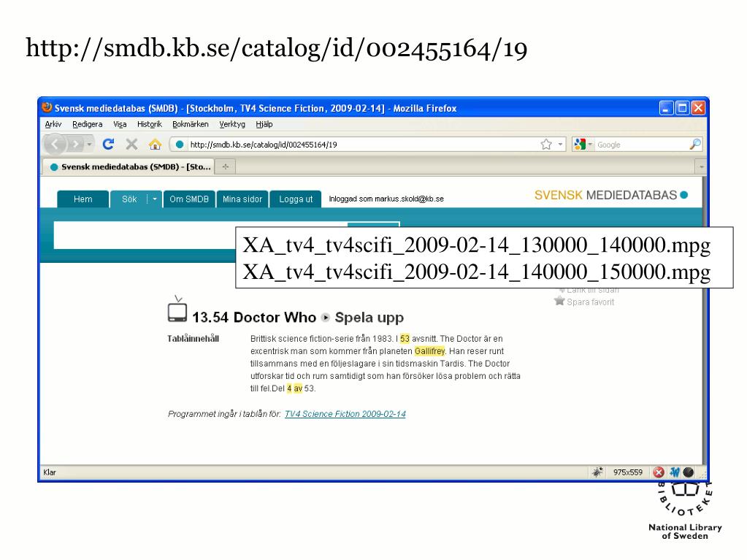
Task: Click the 975x559 window size indicator
Action: click(x=627, y=472)
